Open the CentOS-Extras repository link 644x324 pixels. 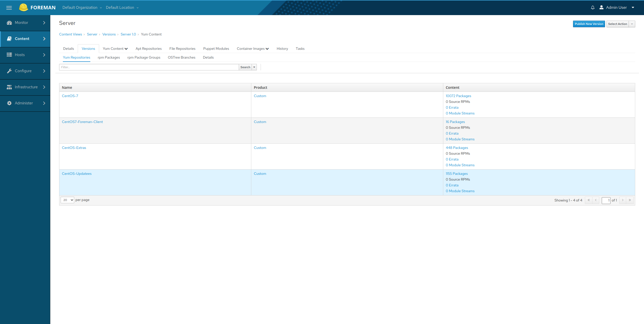tap(74, 148)
